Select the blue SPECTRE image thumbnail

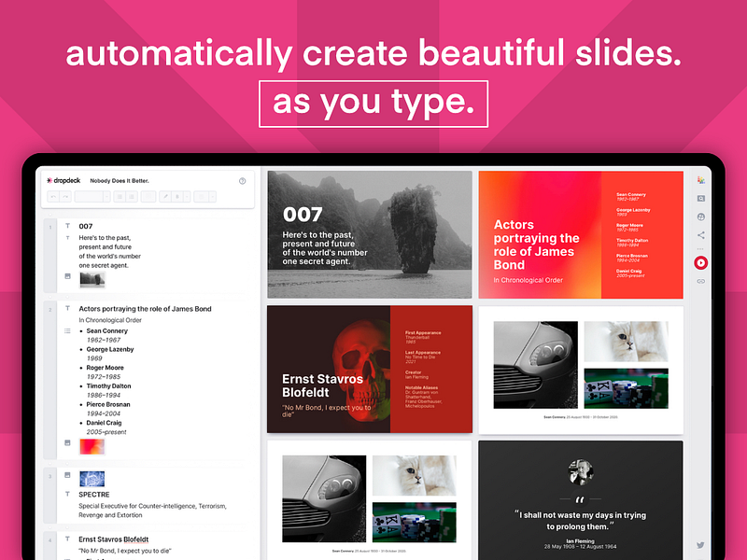coord(92,479)
